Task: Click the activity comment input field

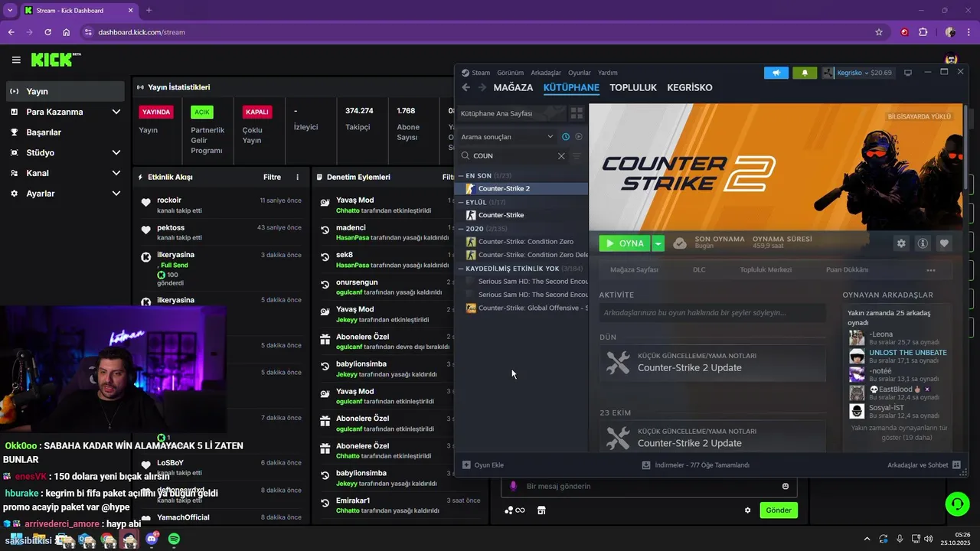Action: click(712, 312)
